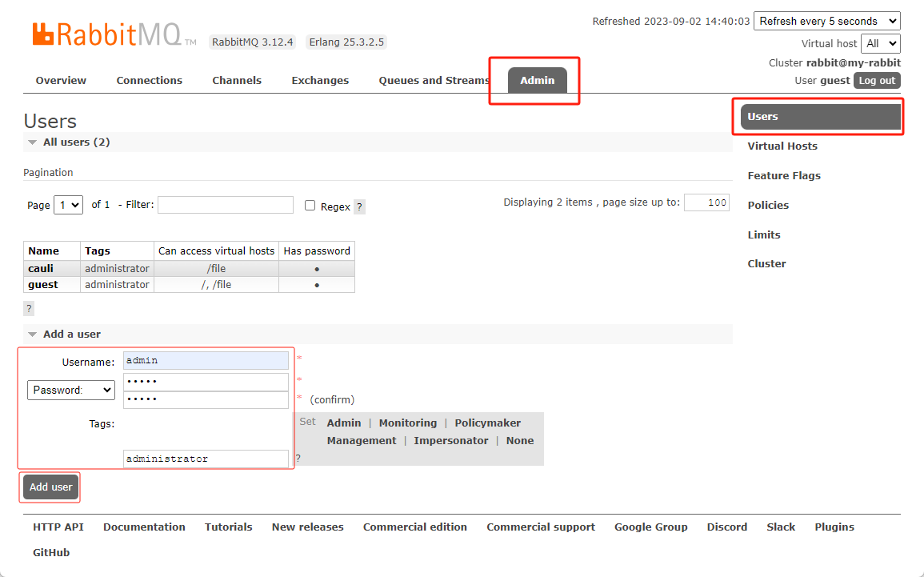Click the Has password column header

(x=317, y=250)
